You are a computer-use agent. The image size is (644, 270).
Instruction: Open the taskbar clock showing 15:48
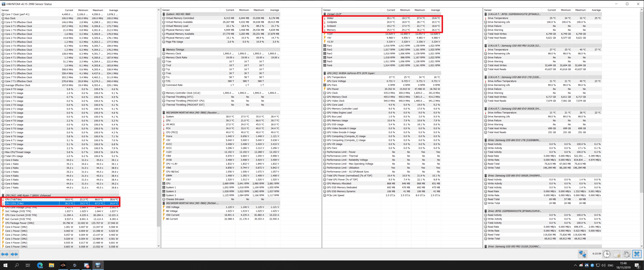(623, 265)
